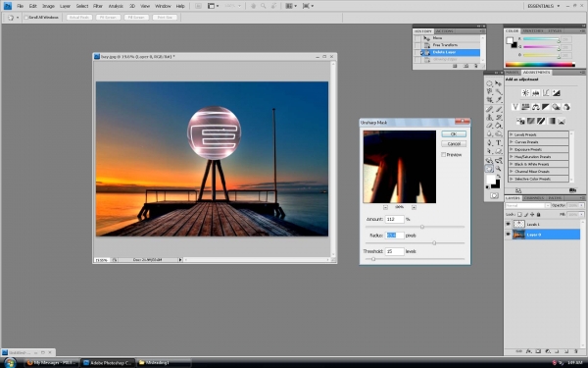The image size is (588, 368).
Task: Click the Radius slider handle
Action: 434,243
